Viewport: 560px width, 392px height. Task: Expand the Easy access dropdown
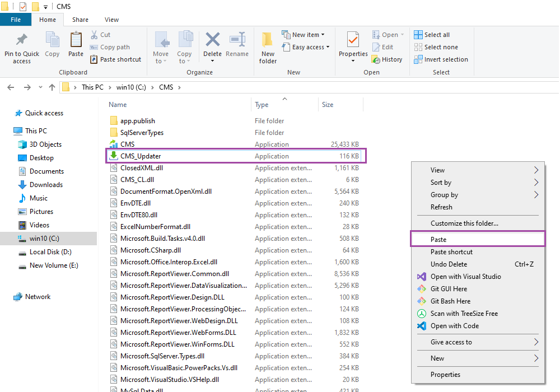306,47
